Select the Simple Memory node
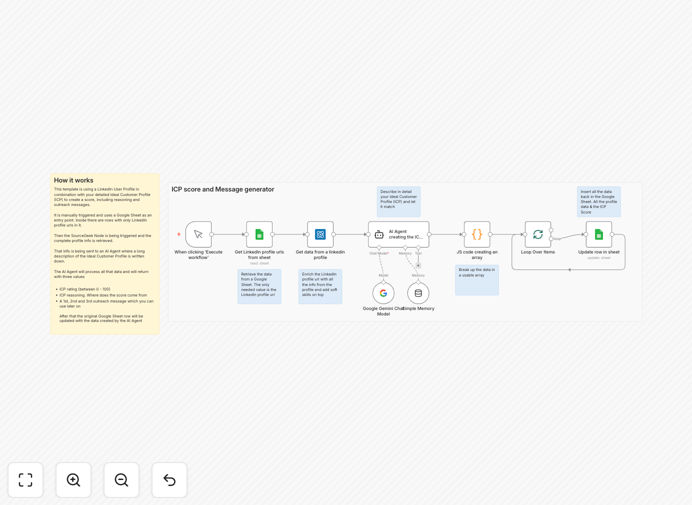 pos(418,293)
